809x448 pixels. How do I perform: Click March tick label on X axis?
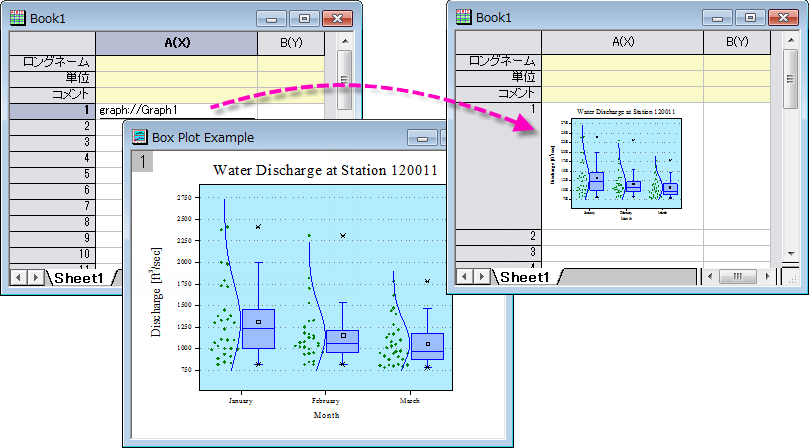pos(410,401)
